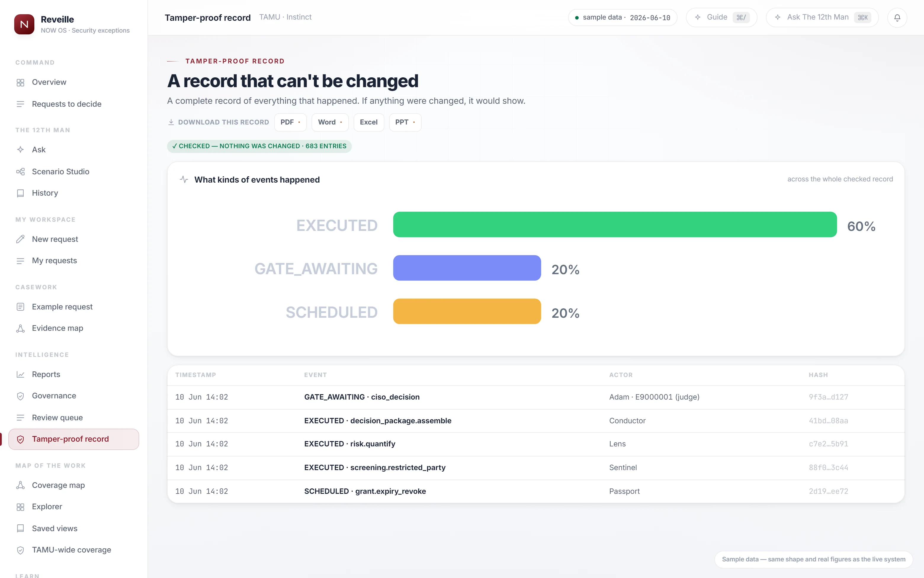
Task: Click the New request pencil icon
Action: (21, 239)
